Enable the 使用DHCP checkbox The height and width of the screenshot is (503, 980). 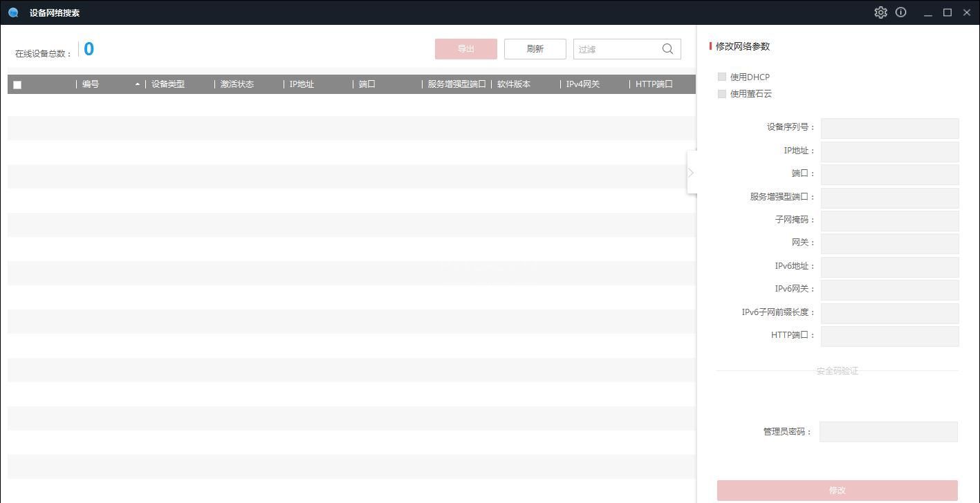[722, 77]
